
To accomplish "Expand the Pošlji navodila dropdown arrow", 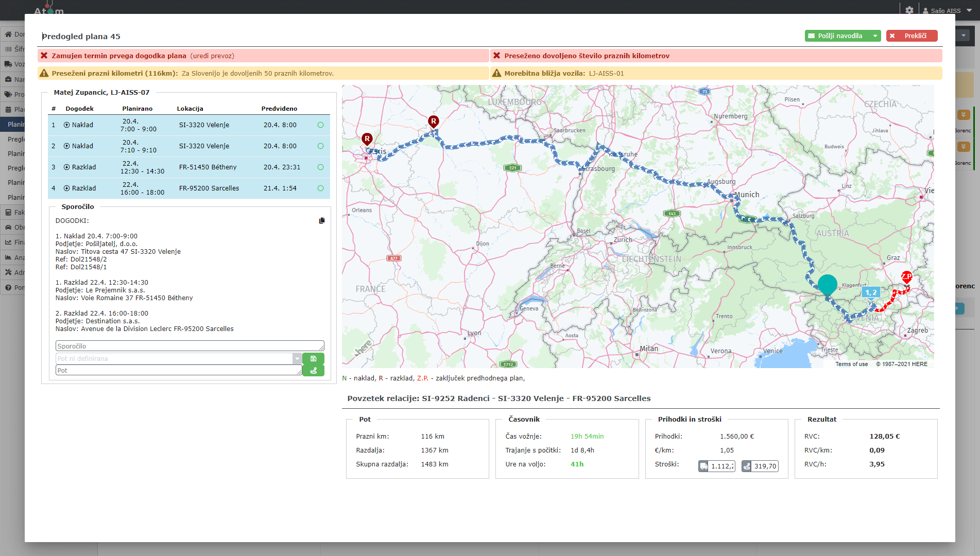I will tap(875, 36).
